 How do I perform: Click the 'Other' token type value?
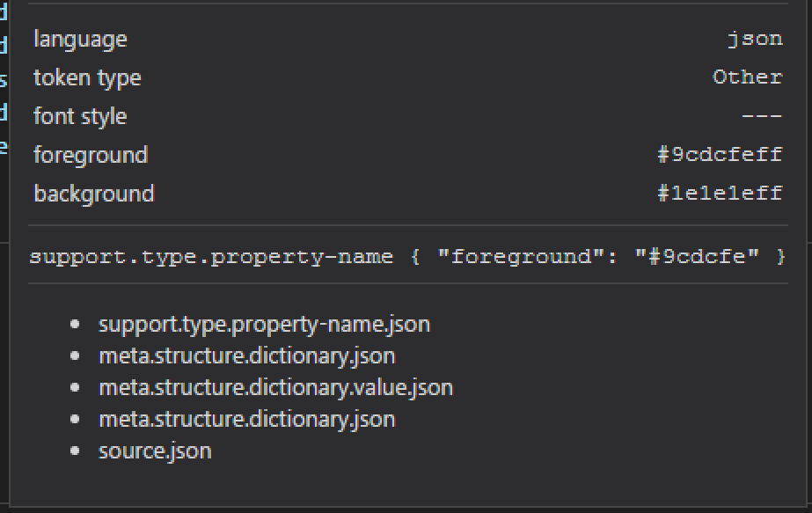tap(748, 77)
